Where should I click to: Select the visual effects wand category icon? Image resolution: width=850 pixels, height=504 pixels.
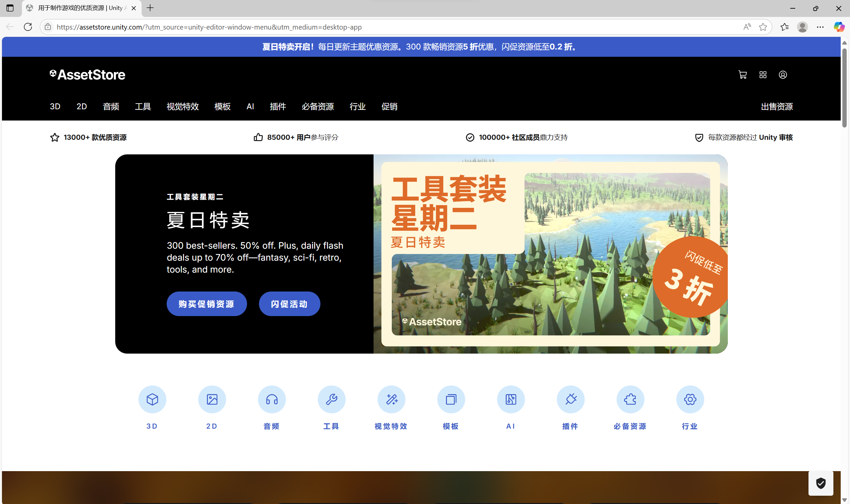[x=391, y=399]
